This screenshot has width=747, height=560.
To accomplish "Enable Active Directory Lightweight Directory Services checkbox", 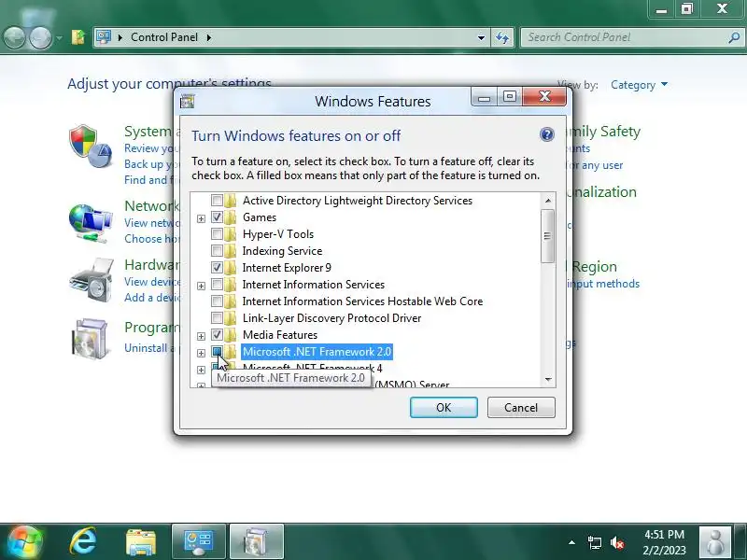I will (x=217, y=201).
